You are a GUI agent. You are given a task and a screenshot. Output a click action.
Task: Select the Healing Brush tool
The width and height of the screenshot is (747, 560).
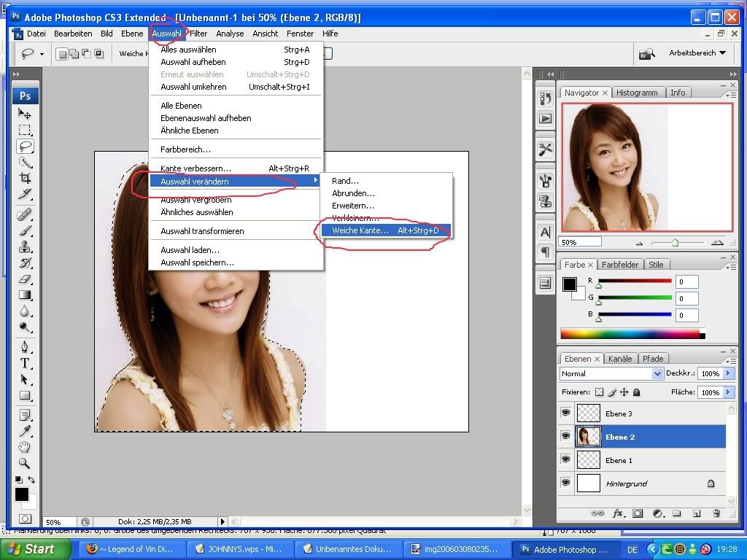25,215
